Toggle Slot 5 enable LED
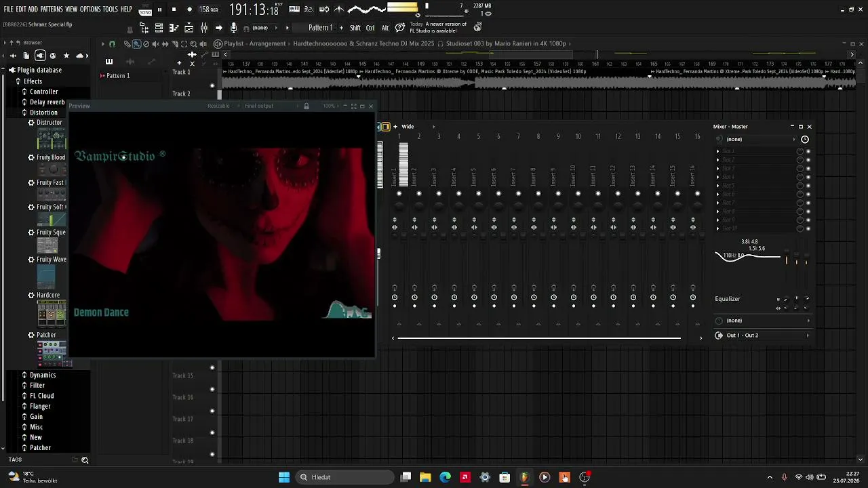Image resolution: width=868 pixels, height=488 pixels. pos(808,186)
